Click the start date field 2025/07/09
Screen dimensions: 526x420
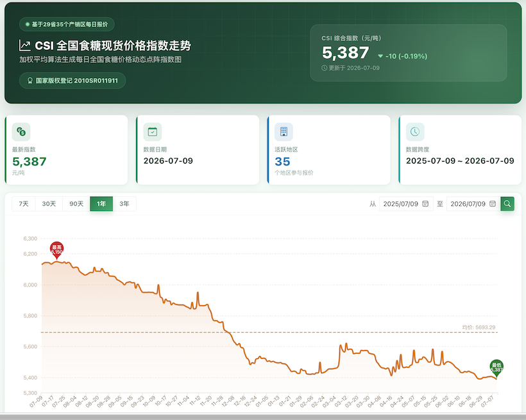[x=406, y=204]
